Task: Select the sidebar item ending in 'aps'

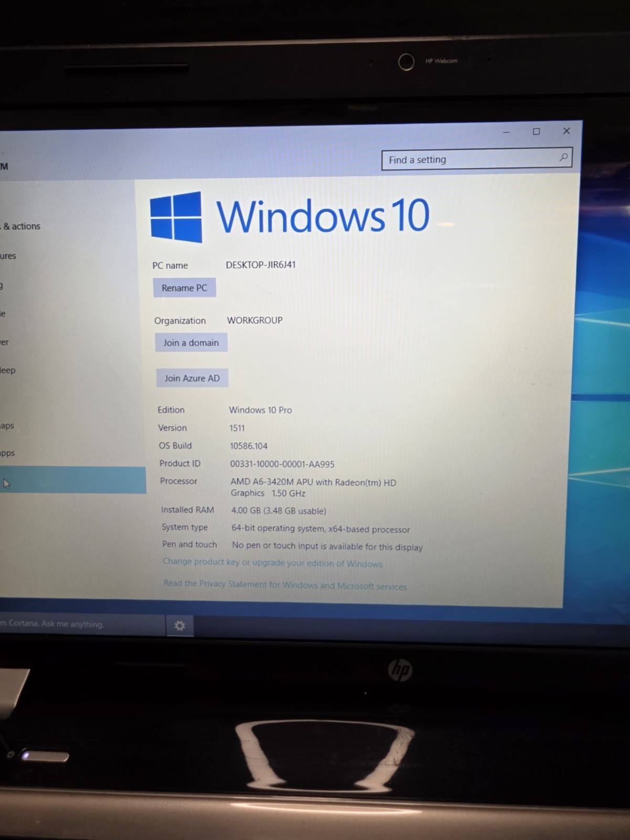Action: (x=7, y=425)
